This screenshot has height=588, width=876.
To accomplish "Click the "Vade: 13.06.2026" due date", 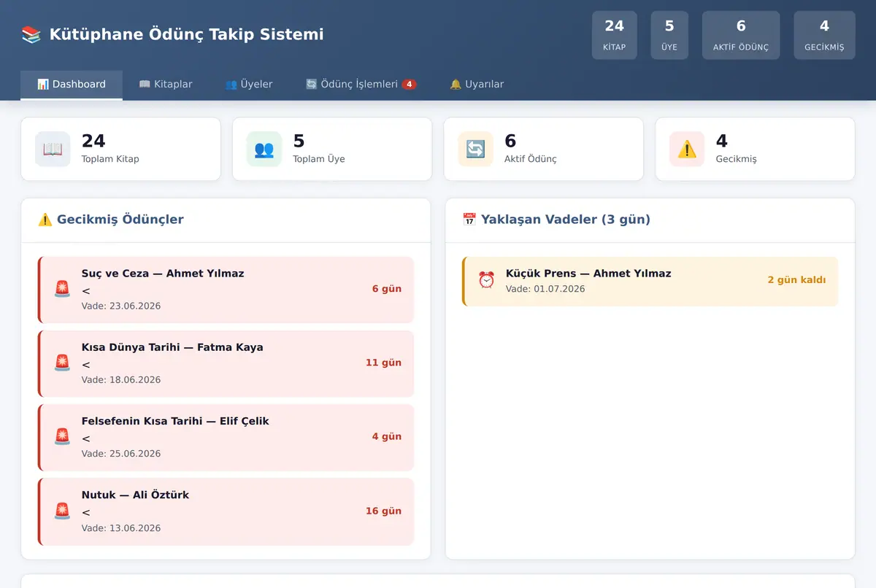I will tap(121, 528).
